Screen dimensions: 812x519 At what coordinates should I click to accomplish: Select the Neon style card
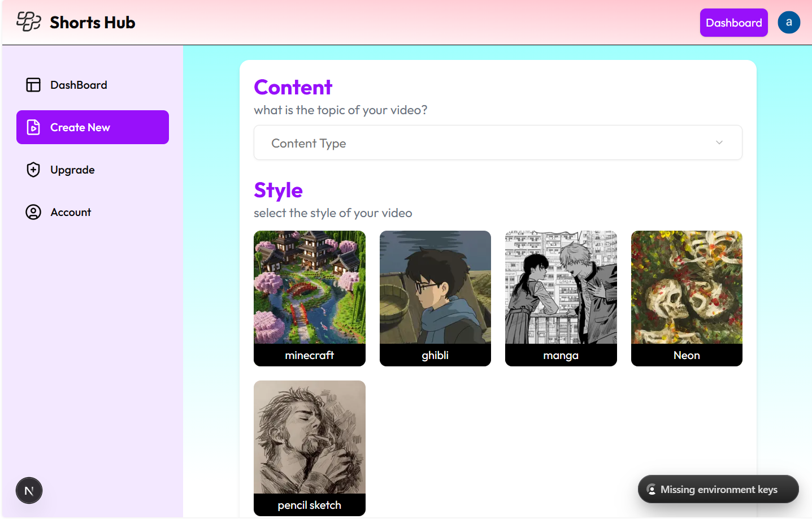pos(687,298)
